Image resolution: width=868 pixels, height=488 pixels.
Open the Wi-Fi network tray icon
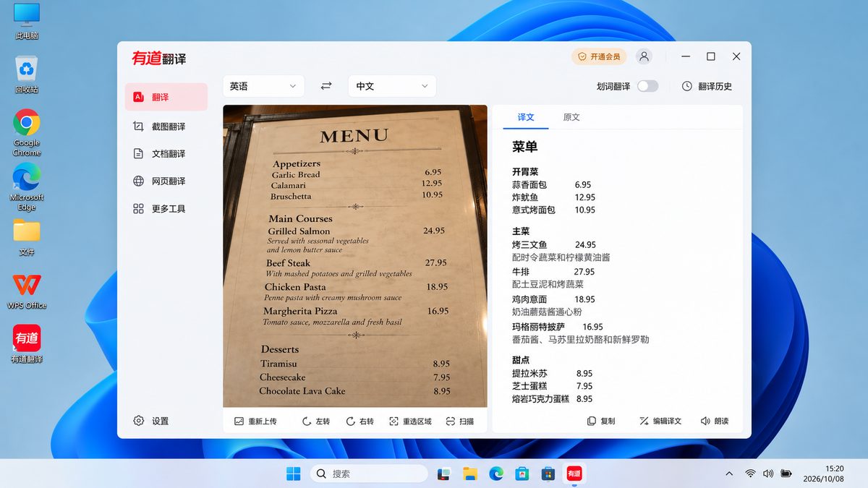point(751,474)
